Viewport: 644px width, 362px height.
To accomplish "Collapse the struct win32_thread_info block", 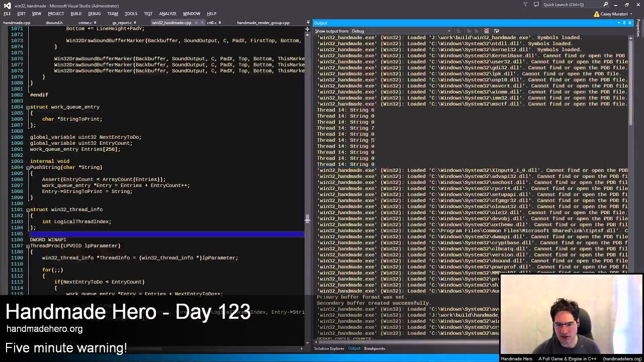I will tap(28, 210).
